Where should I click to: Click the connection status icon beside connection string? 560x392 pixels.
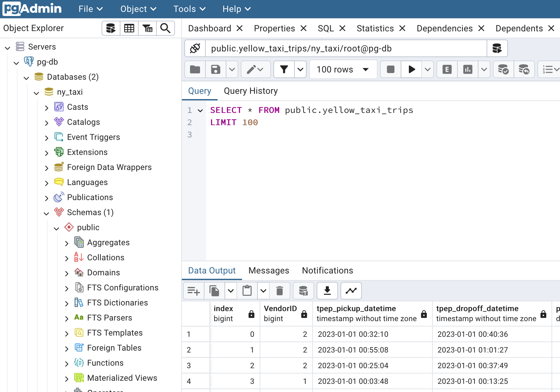(195, 48)
